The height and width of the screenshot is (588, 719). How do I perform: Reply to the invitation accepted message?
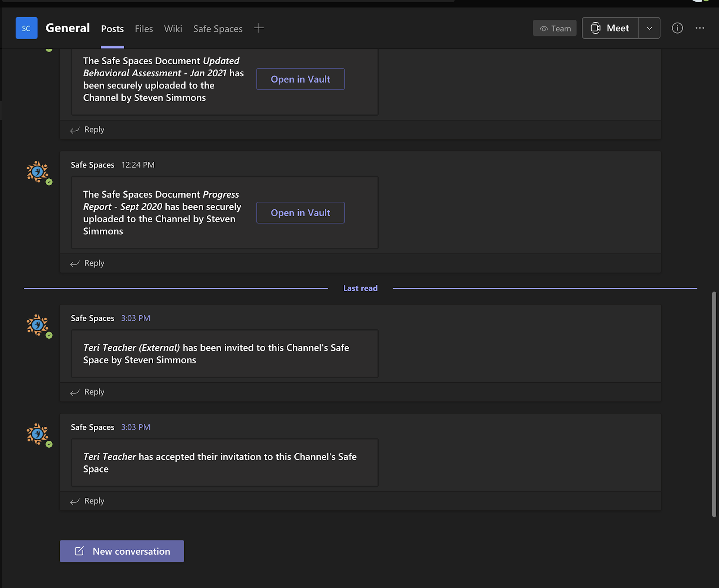pyautogui.click(x=88, y=501)
